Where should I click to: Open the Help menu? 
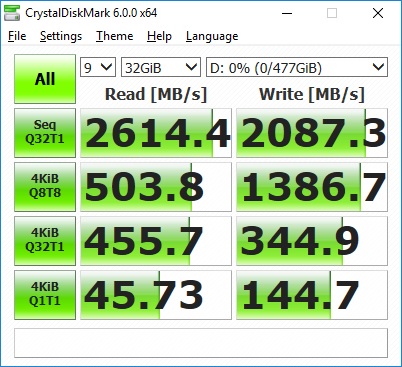(159, 36)
